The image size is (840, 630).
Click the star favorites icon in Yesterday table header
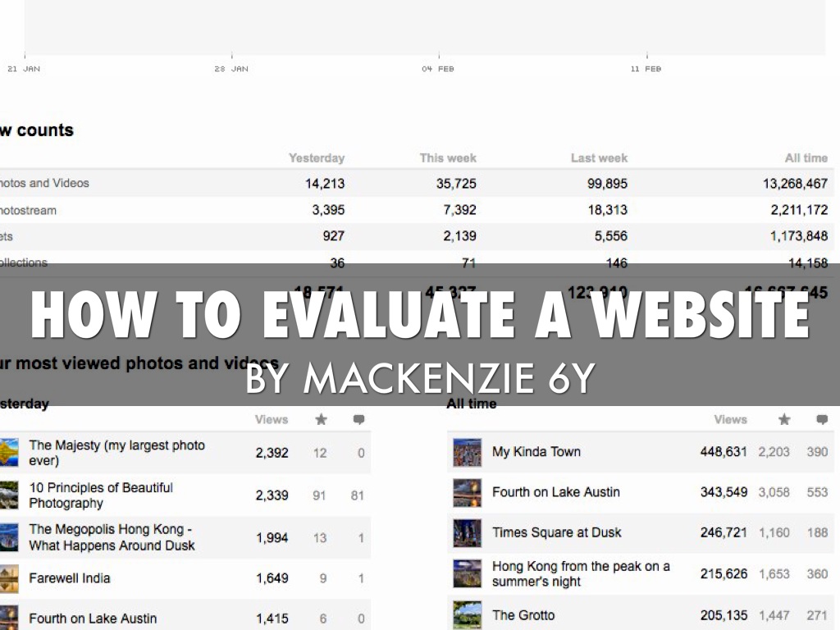pyautogui.click(x=321, y=419)
